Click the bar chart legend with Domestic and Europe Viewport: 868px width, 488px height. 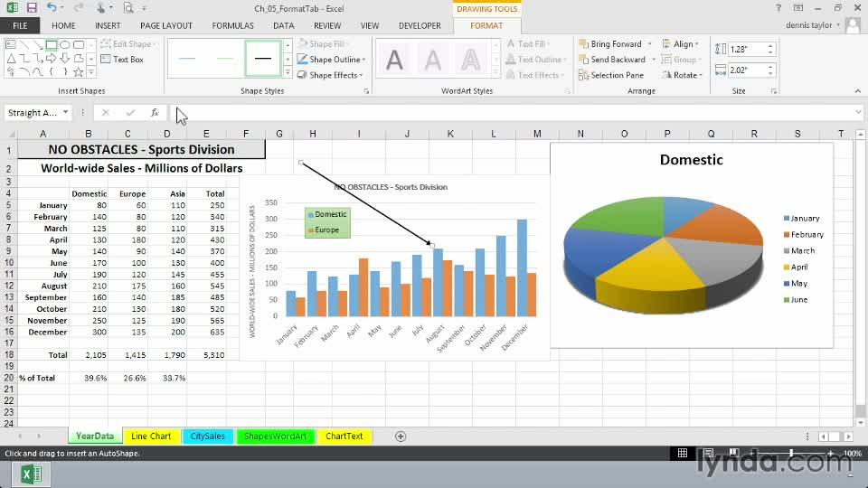click(327, 222)
